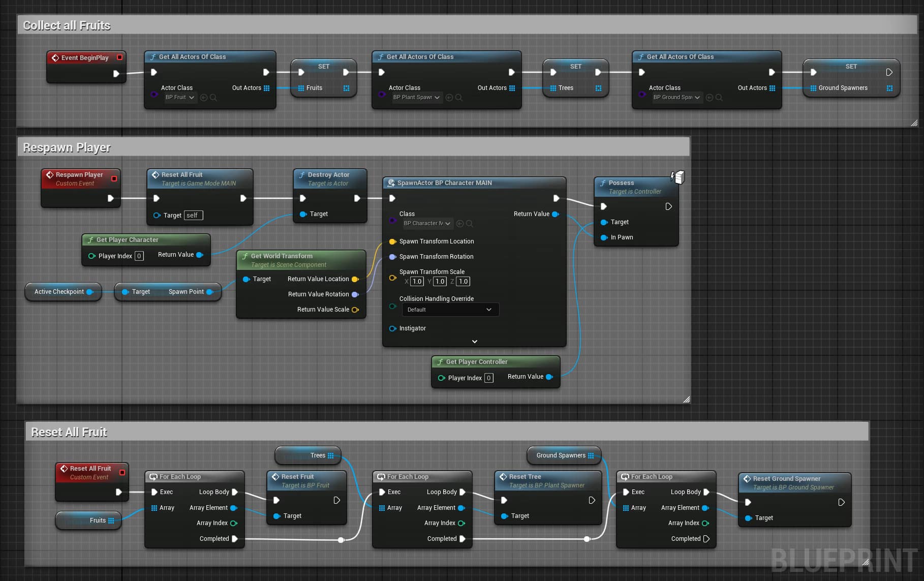924x581 pixels.
Task: Click the Spawn Transform Scale Z value field
Action: 463,281
